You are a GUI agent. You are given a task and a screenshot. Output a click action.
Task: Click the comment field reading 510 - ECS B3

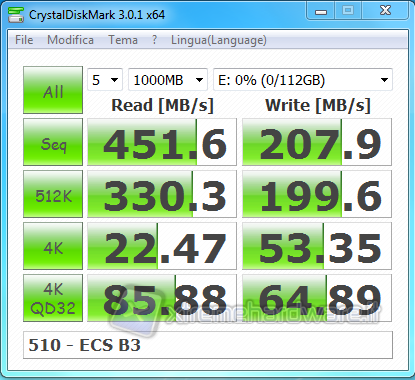tap(208, 345)
